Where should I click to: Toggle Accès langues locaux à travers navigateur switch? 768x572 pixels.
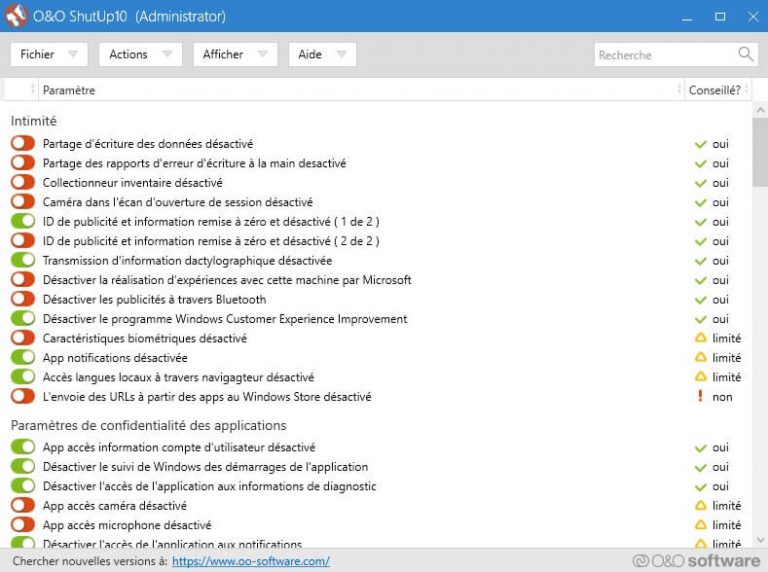click(x=23, y=377)
